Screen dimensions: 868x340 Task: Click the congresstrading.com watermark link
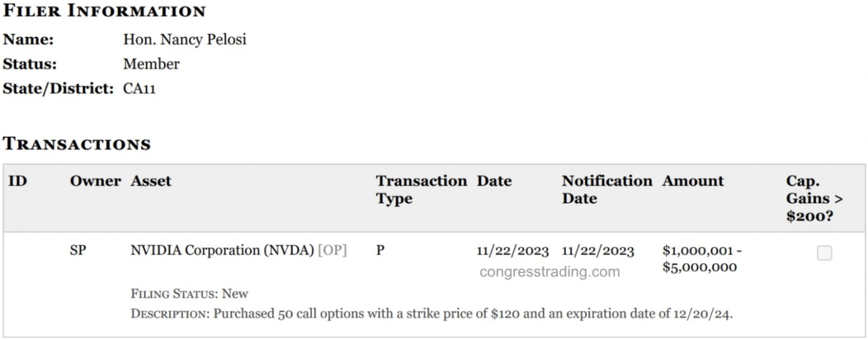coord(549,272)
